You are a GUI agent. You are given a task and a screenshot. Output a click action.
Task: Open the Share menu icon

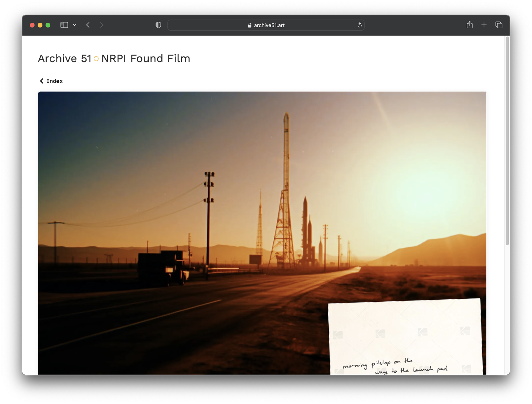pos(470,25)
